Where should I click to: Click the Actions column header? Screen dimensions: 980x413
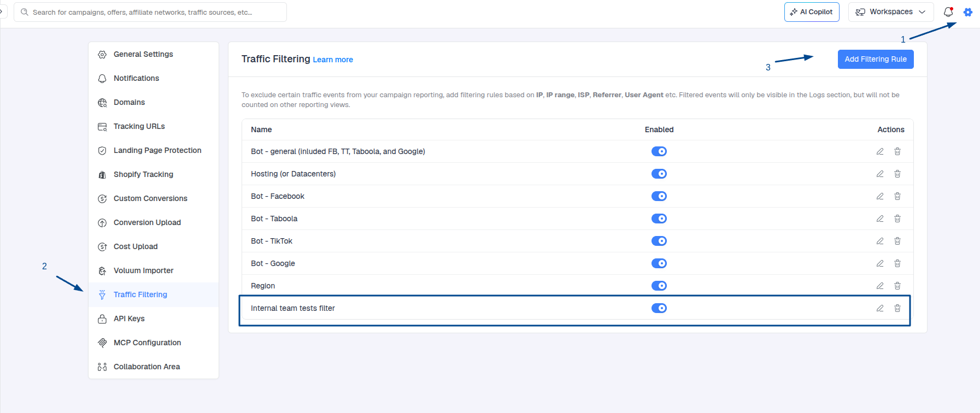(891, 129)
